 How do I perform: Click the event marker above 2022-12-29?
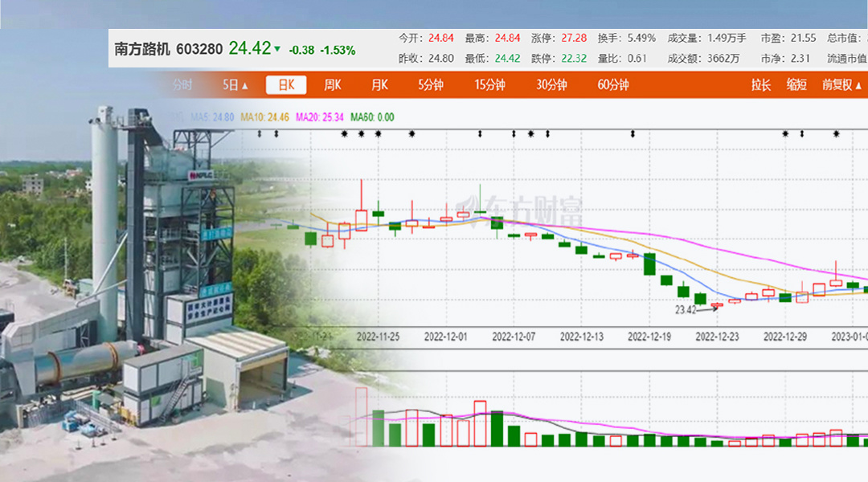pyautogui.click(x=785, y=134)
